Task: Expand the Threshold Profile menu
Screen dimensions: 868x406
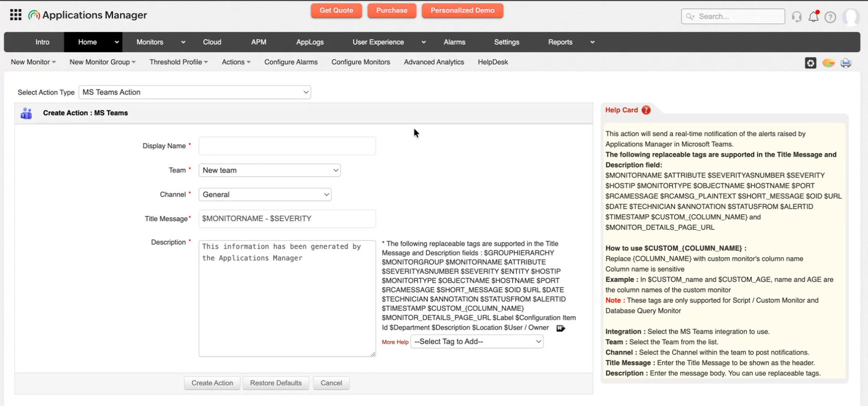Action: (x=179, y=62)
